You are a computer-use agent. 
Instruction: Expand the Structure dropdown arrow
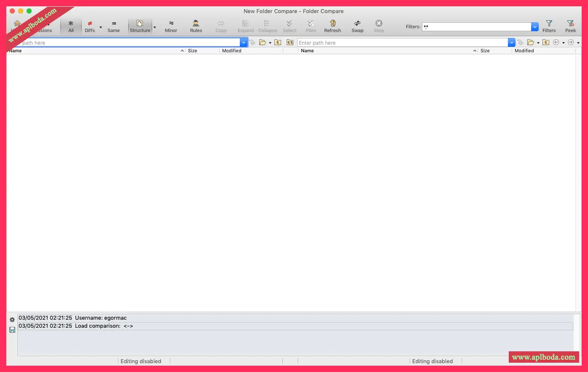tap(155, 27)
